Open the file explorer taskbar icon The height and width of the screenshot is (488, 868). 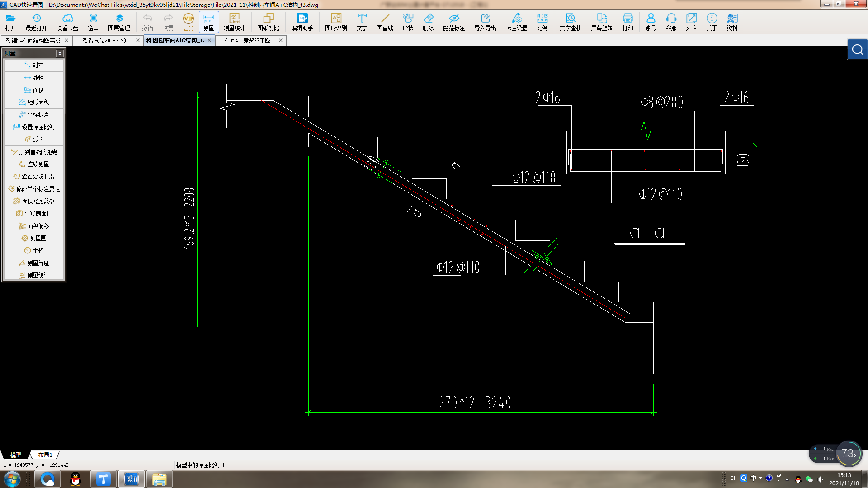[x=159, y=479]
